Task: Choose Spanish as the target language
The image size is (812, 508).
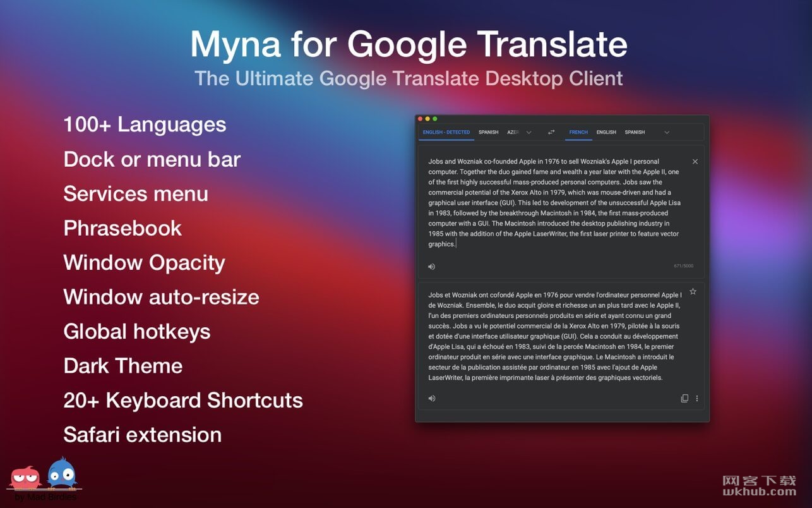Action: pos(635,132)
